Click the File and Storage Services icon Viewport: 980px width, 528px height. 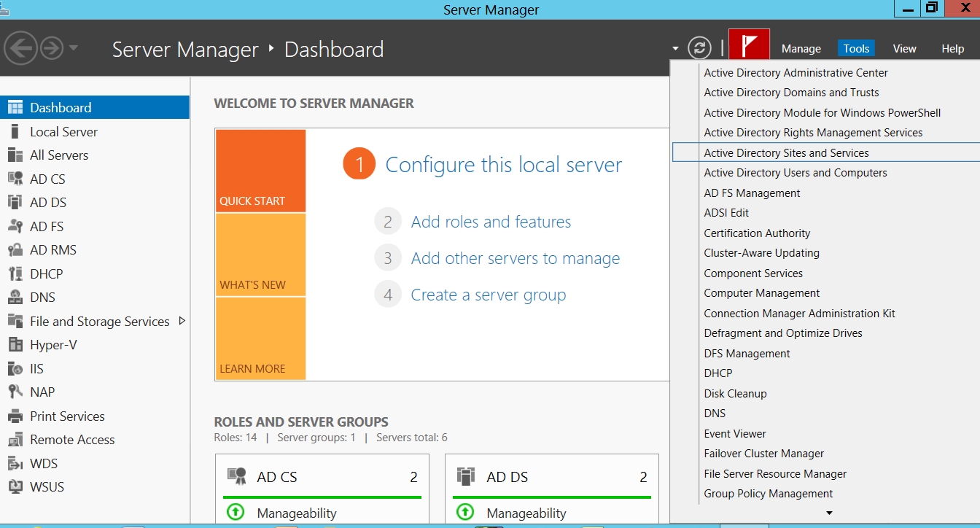point(15,322)
